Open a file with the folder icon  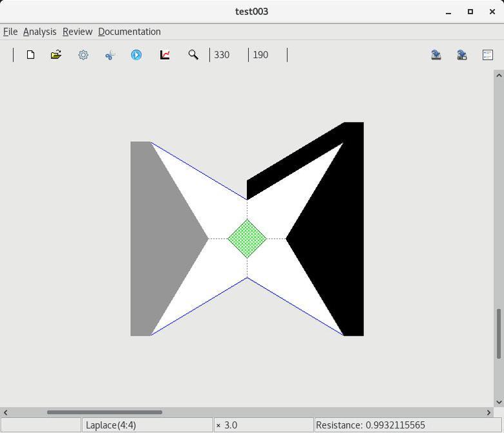[x=56, y=55]
